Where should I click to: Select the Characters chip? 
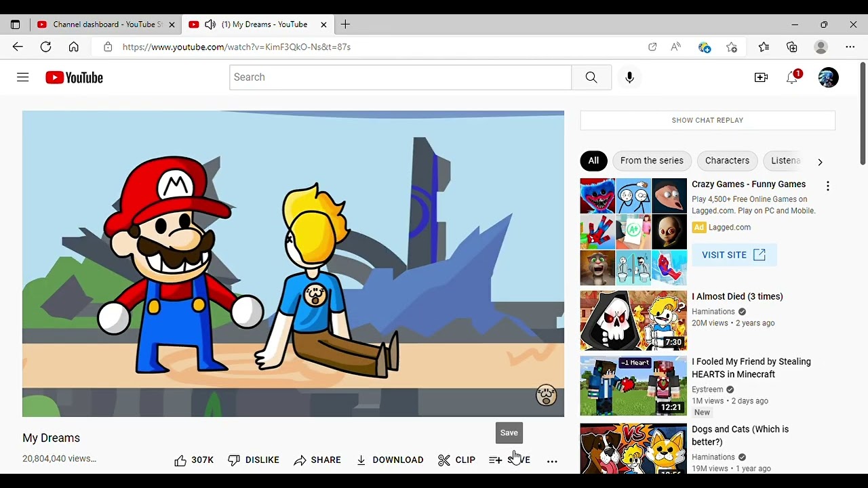pyautogui.click(x=727, y=161)
